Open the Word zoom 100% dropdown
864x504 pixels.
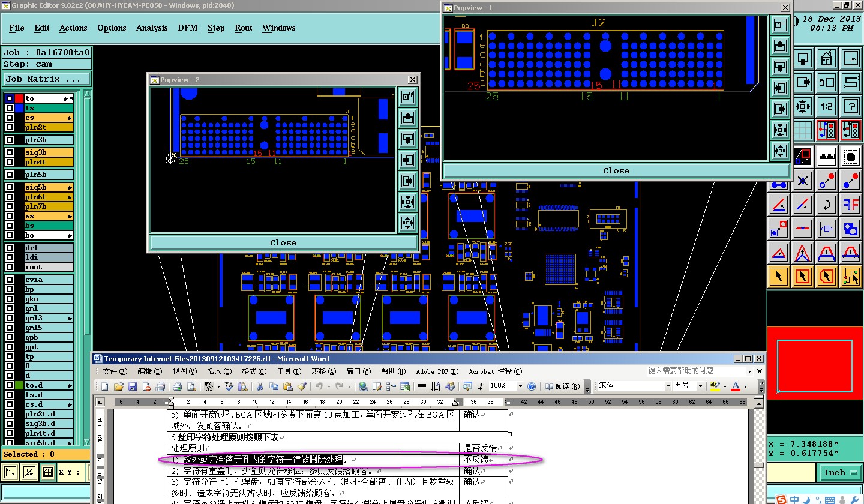pos(520,386)
